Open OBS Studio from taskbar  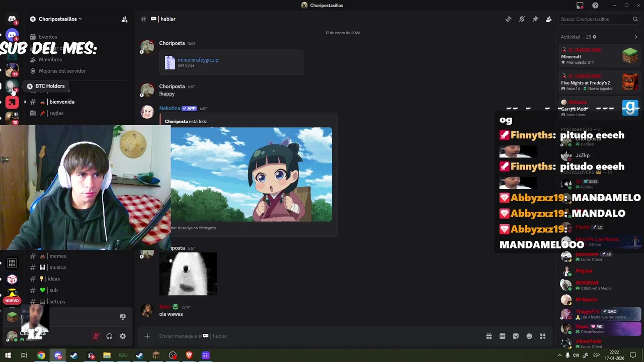click(x=173, y=355)
